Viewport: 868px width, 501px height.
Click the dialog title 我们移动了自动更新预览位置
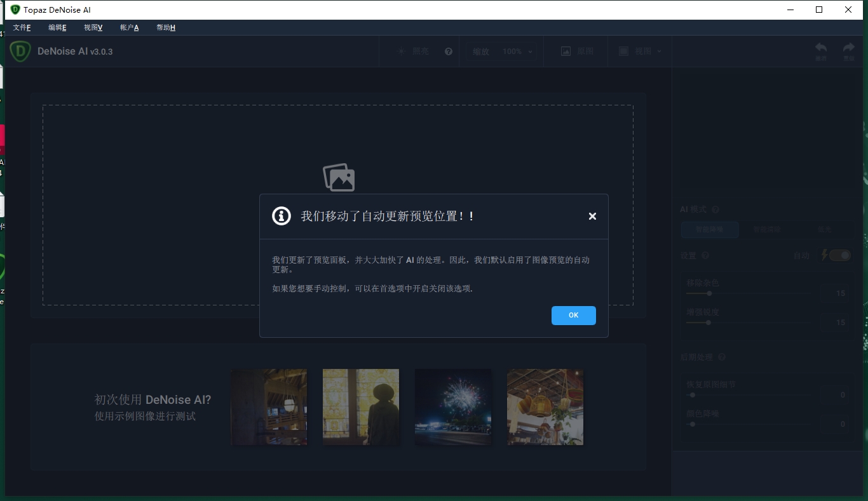click(388, 216)
